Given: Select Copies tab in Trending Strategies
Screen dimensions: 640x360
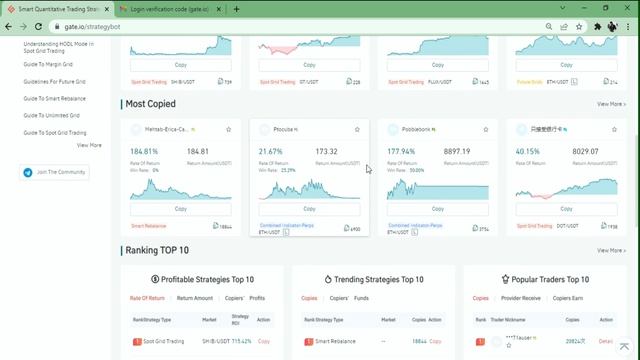Looking at the screenshot, I should 309,298.
